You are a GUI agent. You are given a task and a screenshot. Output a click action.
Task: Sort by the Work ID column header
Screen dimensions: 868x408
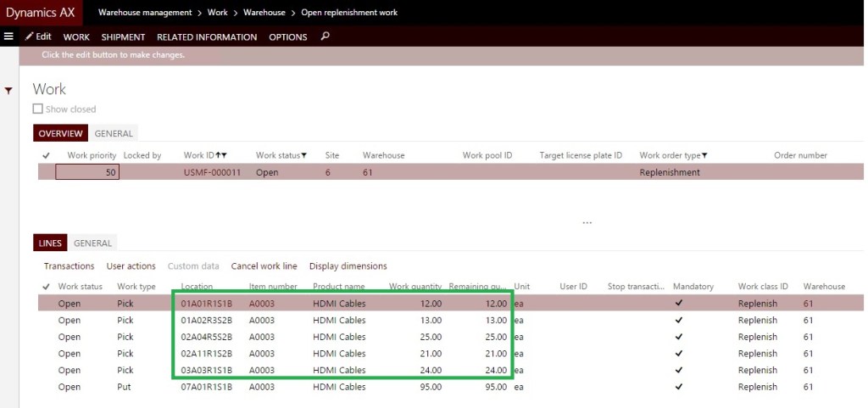click(204, 155)
